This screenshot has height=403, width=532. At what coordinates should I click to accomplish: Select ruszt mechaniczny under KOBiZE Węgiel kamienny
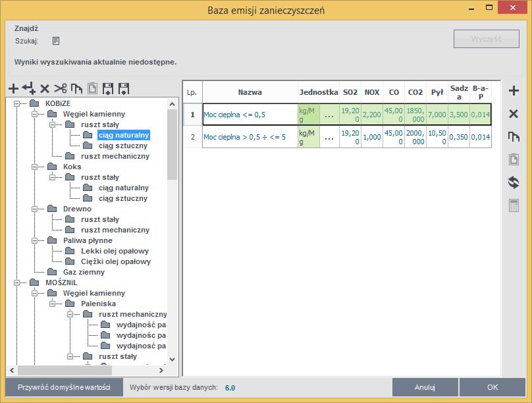[x=115, y=156]
